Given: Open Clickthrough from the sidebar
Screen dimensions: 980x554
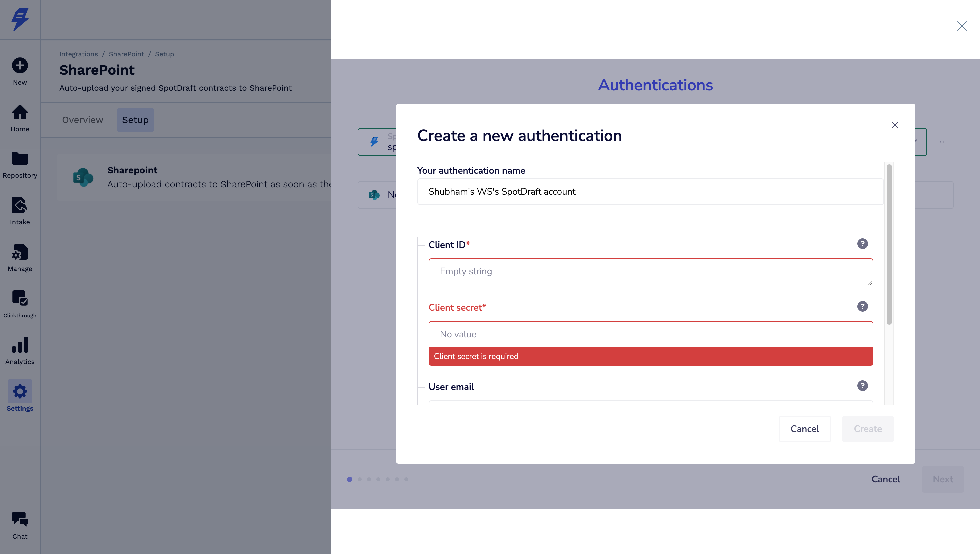Looking at the screenshot, I should pos(20,299).
